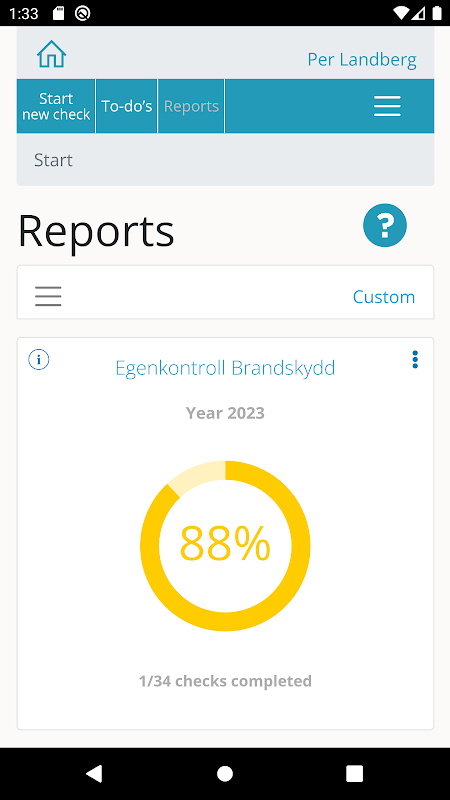Viewport: 450px width, 800px height.
Task: Open the hamburger menu in the blue bar
Action: pyautogui.click(x=387, y=106)
